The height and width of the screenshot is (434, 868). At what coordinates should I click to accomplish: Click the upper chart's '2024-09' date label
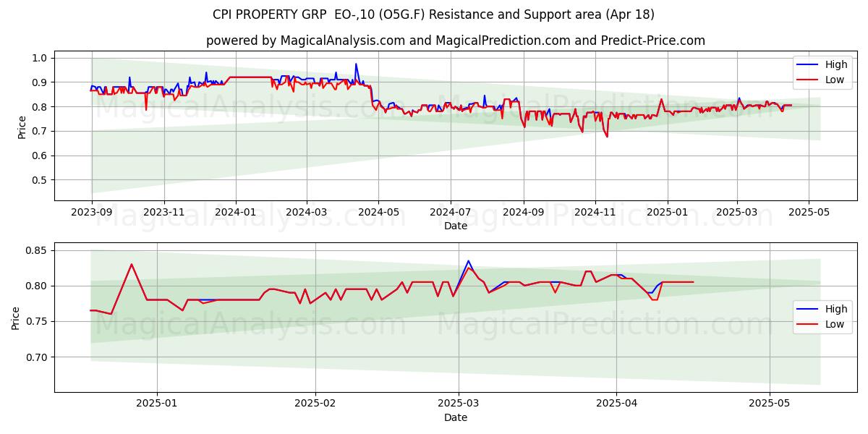coord(524,213)
